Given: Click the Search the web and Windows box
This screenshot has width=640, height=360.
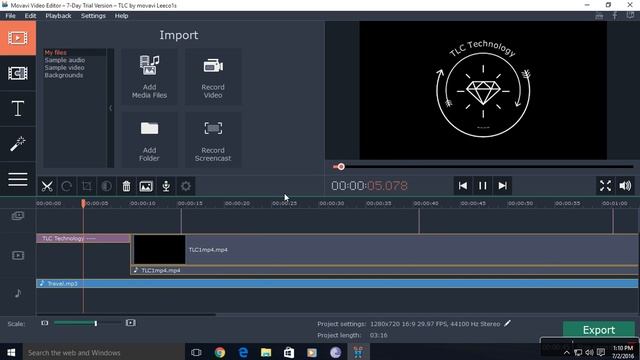Looking at the screenshot, I should [x=104, y=352].
